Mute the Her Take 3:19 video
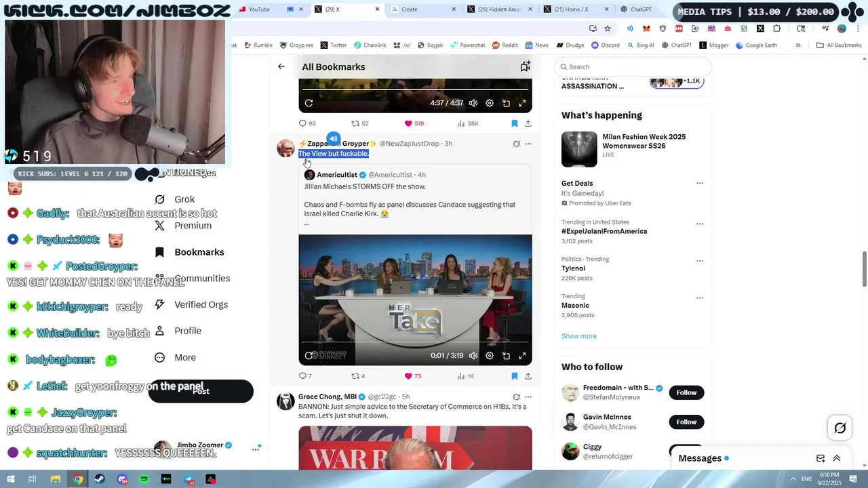Viewport: 868px width, 488px height. click(x=473, y=355)
